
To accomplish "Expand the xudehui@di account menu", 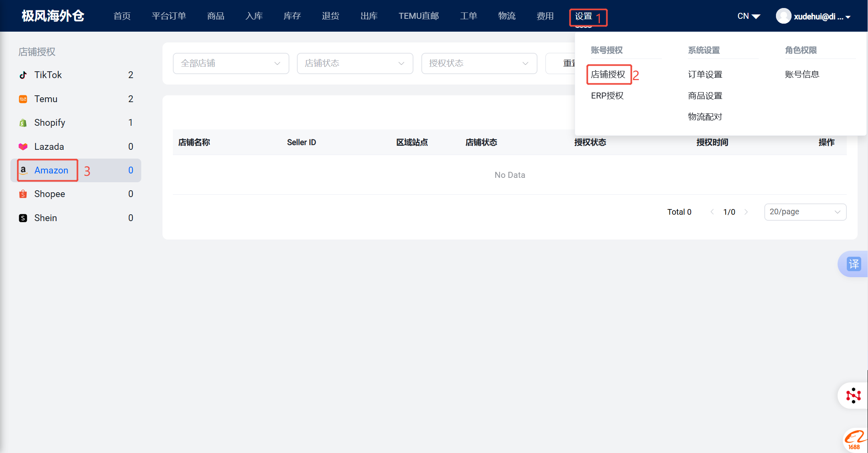I will tap(822, 16).
